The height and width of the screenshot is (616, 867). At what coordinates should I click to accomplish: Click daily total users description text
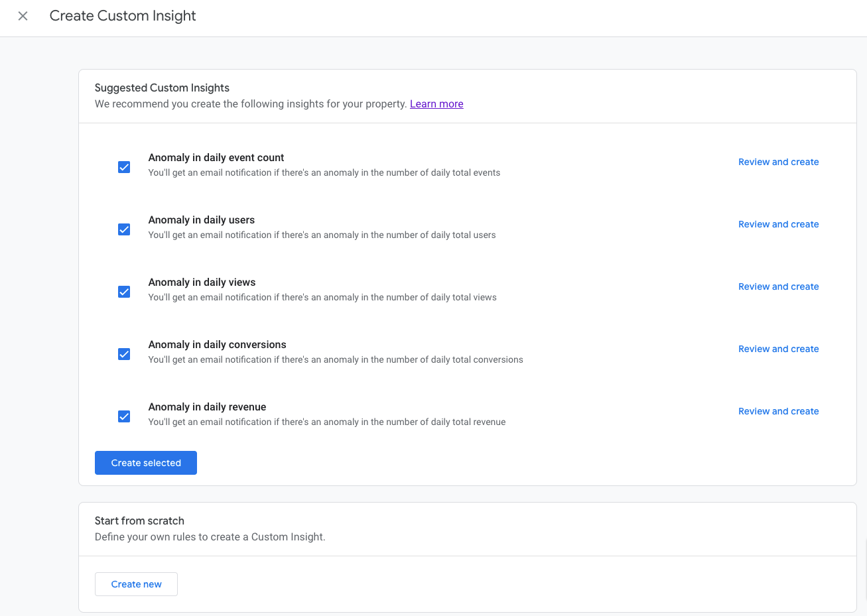pos(322,235)
